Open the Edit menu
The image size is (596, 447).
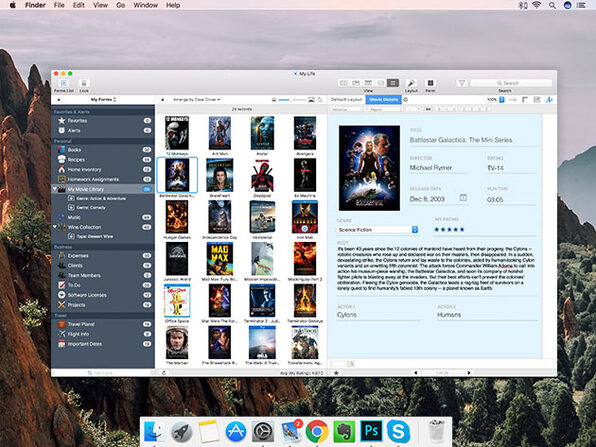(79, 5)
